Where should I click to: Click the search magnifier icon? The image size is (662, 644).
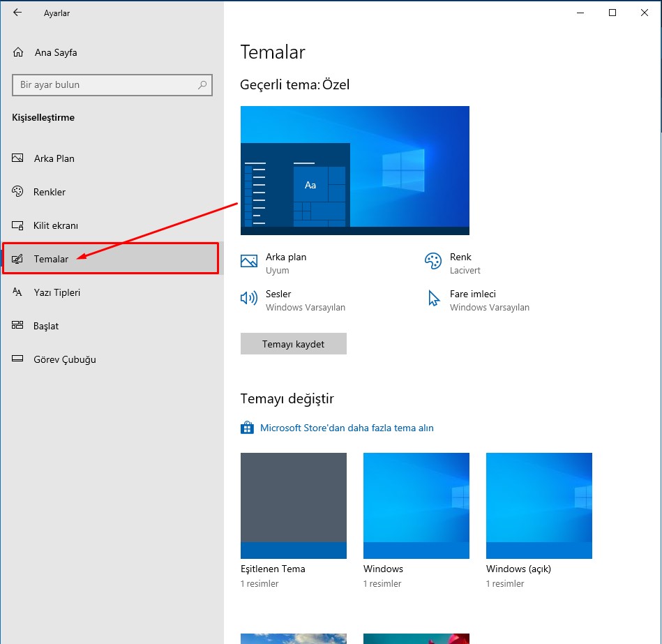(x=202, y=85)
